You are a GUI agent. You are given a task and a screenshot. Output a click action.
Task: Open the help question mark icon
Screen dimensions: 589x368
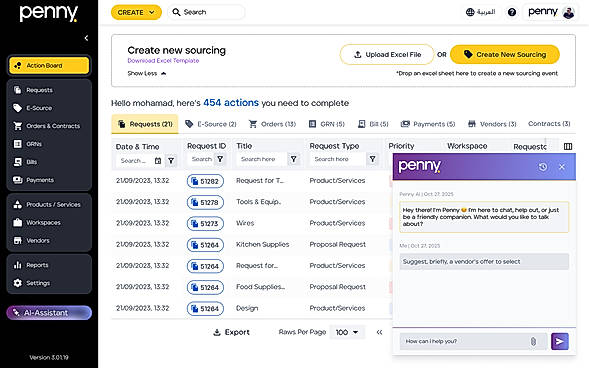click(x=512, y=12)
